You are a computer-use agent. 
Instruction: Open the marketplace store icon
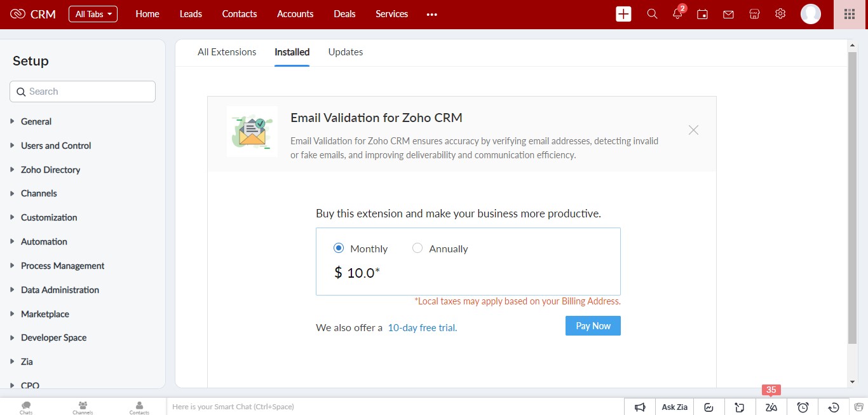[754, 14]
